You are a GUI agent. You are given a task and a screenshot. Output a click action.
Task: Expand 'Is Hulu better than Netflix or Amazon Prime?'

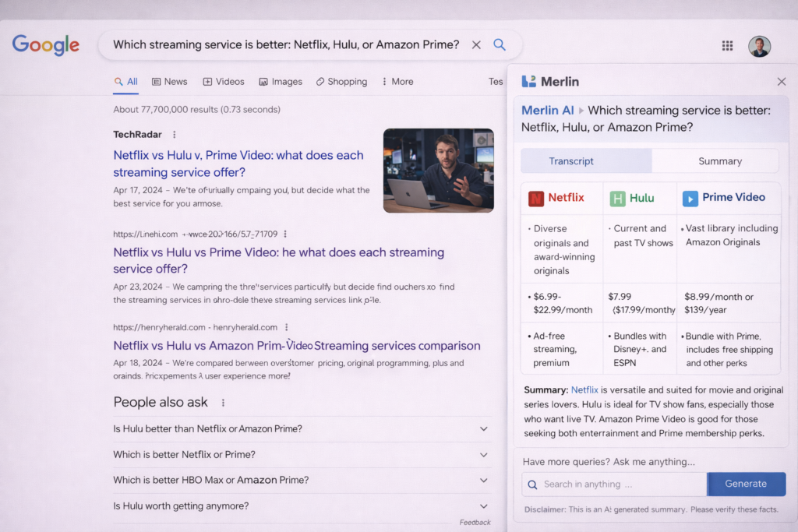point(484,428)
